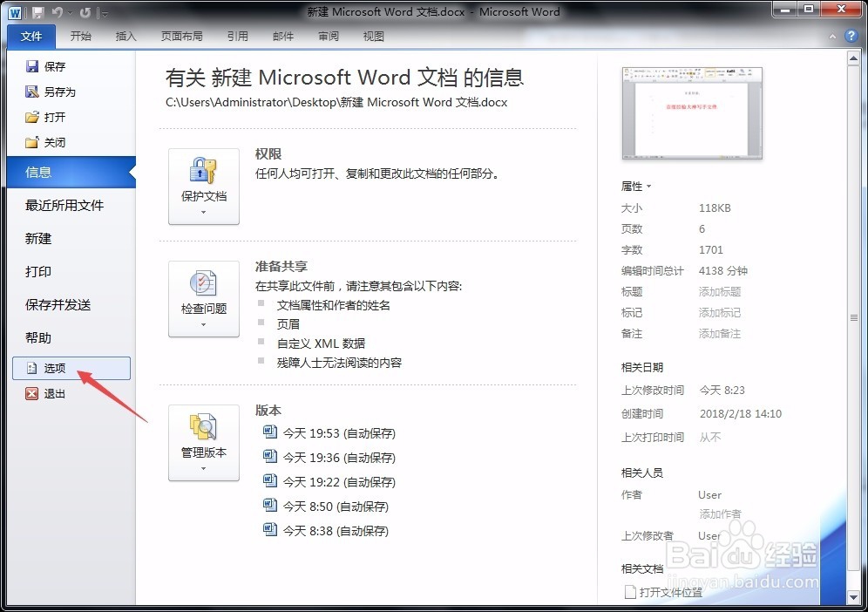Click 打开 with the folder icon
Image resolution: width=868 pixels, height=612 pixels.
click(46, 117)
